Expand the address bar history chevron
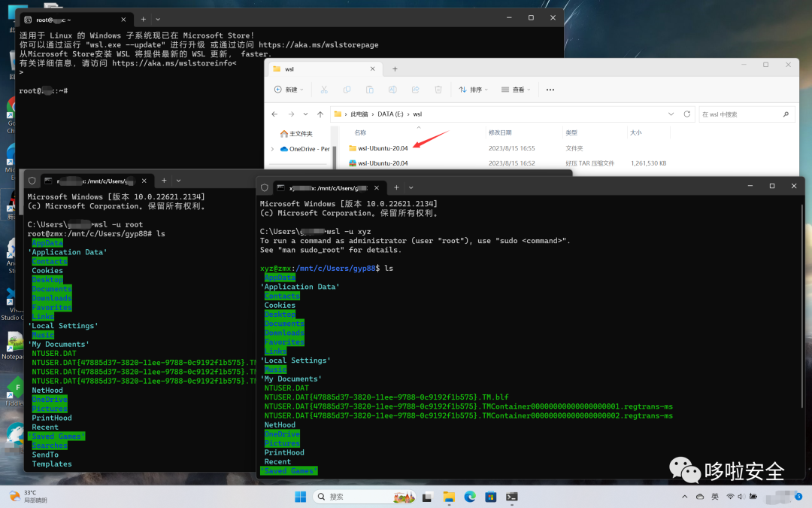The height and width of the screenshot is (508, 812). [x=671, y=114]
